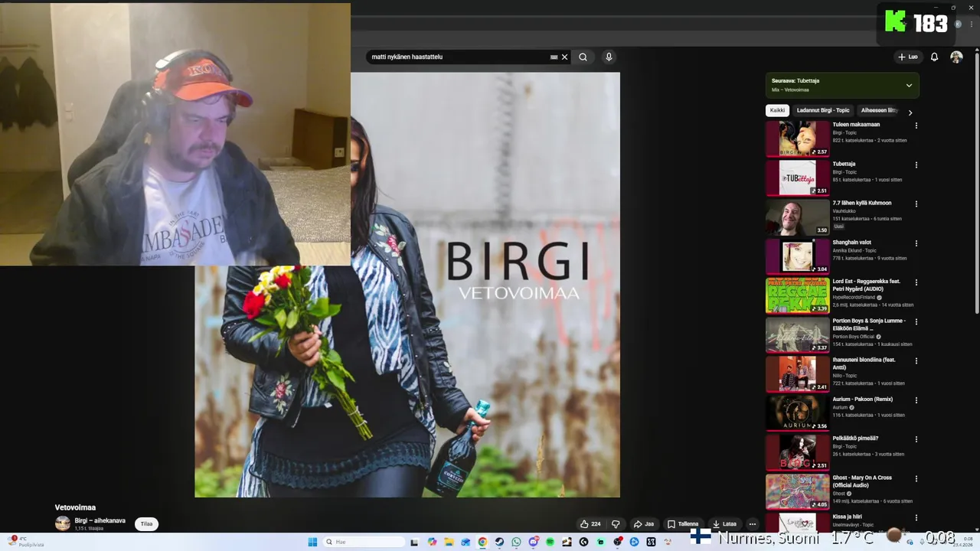Subscribe with the Tilaa button

[146, 524]
